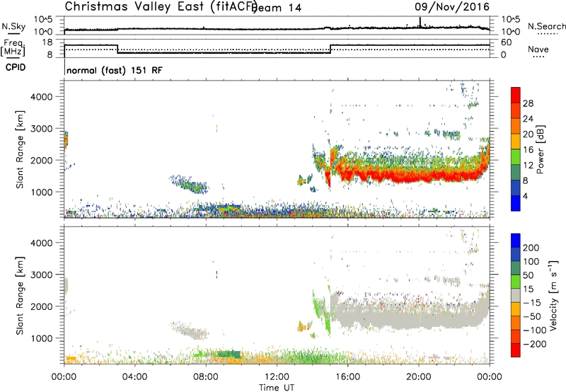Click the '10^5' tick label left of the noise panel

(44, 19)
